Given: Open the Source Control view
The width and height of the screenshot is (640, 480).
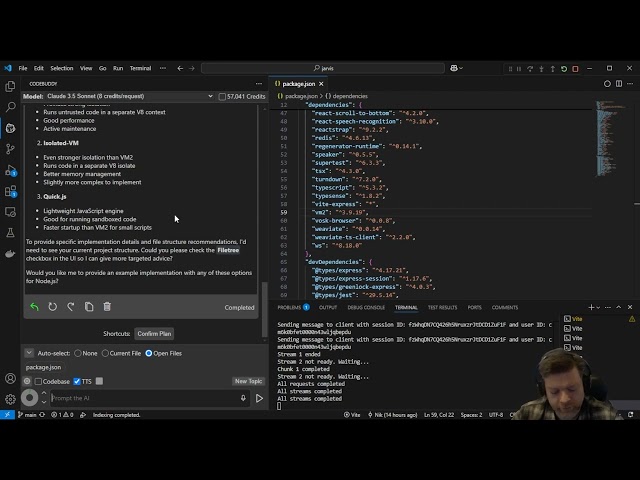Looking at the screenshot, I should point(10,149).
